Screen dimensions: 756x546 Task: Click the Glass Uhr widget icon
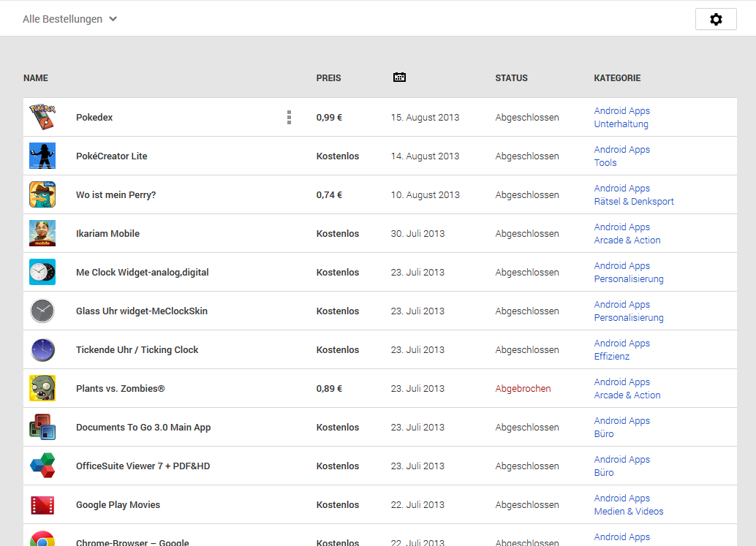[x=42, y=311]
